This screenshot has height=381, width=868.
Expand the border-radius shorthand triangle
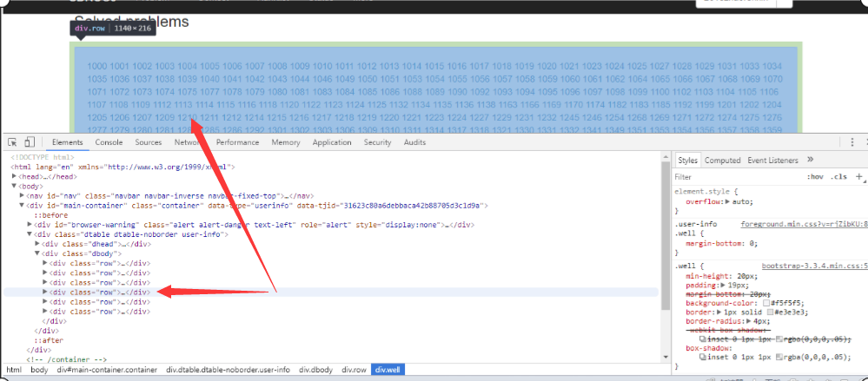point(749,321)
